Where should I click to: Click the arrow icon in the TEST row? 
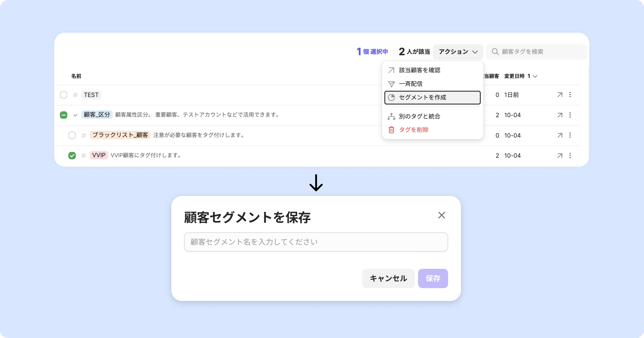tap(560, 95)
